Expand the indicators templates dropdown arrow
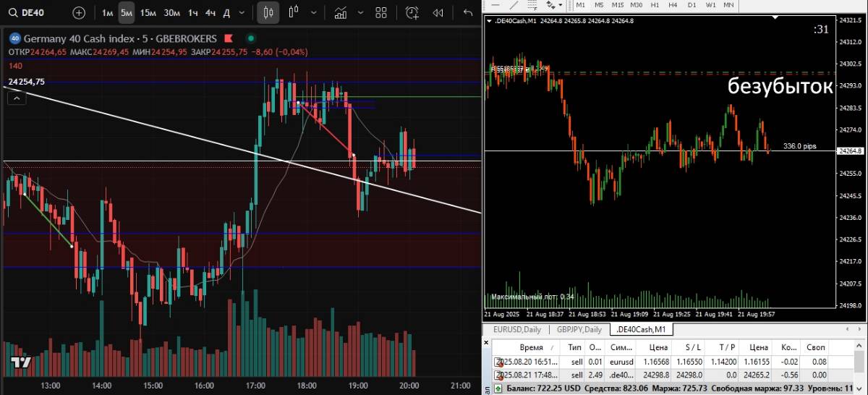 pos(360,12)
